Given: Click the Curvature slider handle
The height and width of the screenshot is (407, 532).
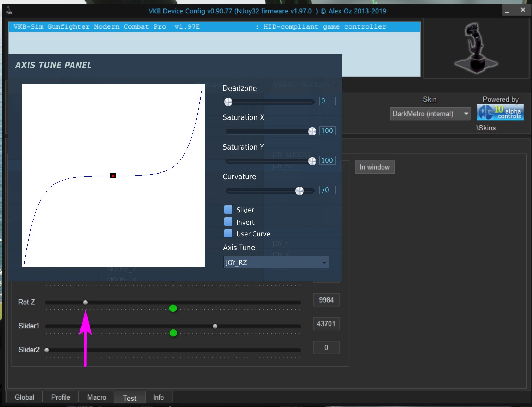Looking at the screenshot, I should pos(299,191).
